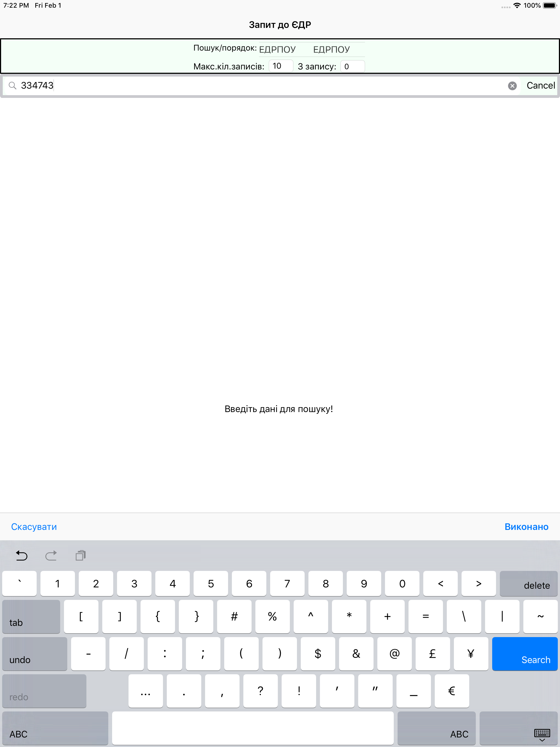Tap the 2 key
Image resolution: width=560 pixels, height=747 pixels.
pyautogui.click(x=96, y=583)
